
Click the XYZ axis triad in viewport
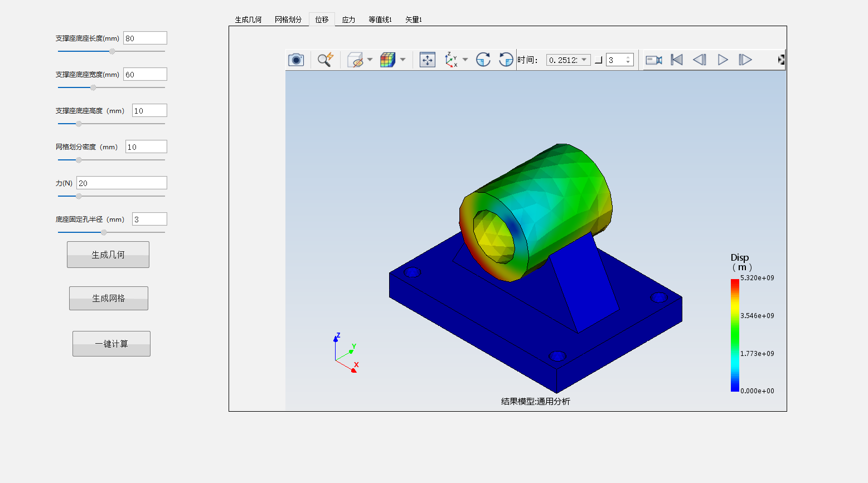(346, 353)
